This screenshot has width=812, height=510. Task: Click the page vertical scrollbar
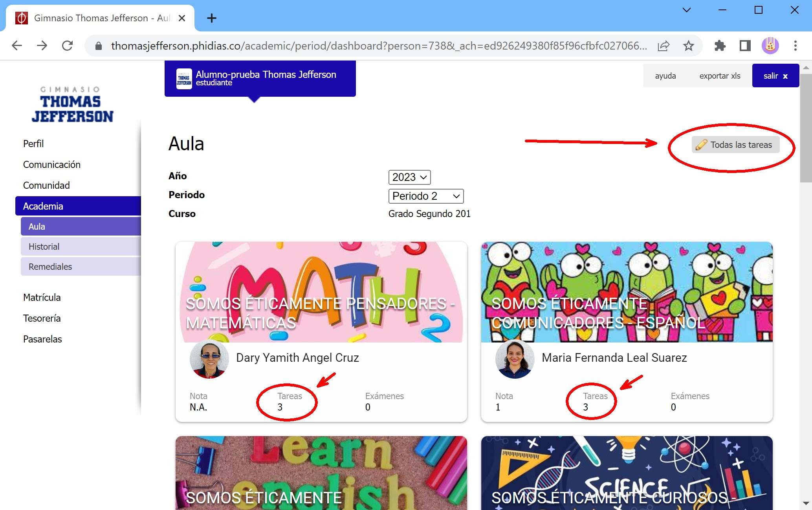click(x=806, y=127)
